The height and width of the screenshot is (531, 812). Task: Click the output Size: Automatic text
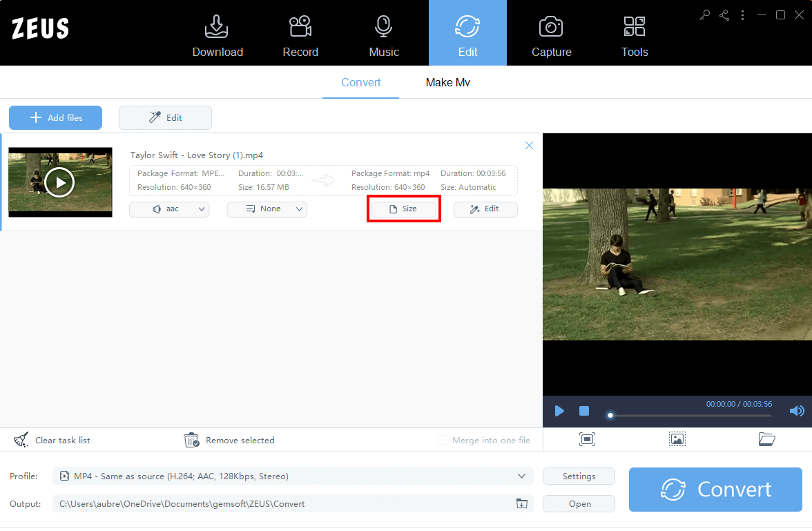(468, 187)
